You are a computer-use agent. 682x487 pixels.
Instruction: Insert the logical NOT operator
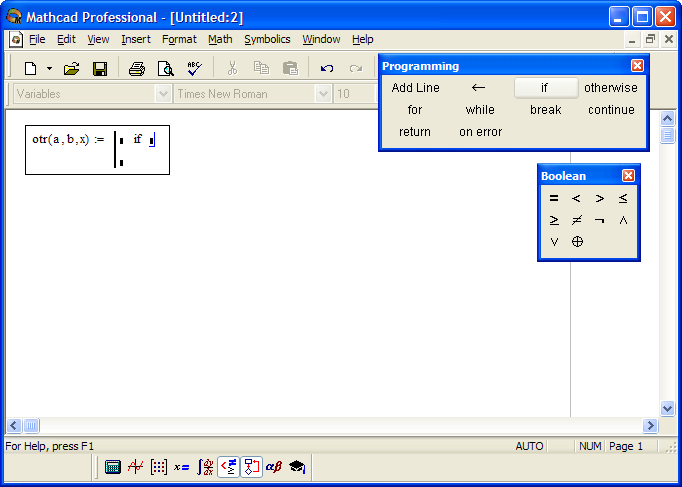(600, 220)
